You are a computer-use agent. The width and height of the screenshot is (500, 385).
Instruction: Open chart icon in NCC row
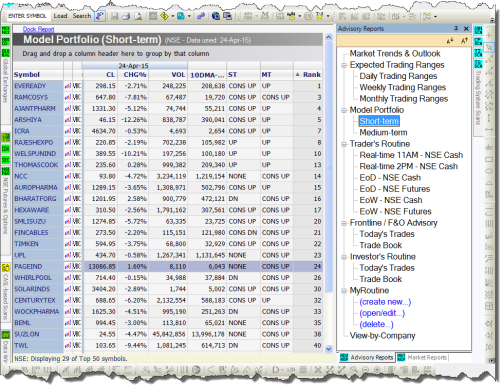click(68, 176)
